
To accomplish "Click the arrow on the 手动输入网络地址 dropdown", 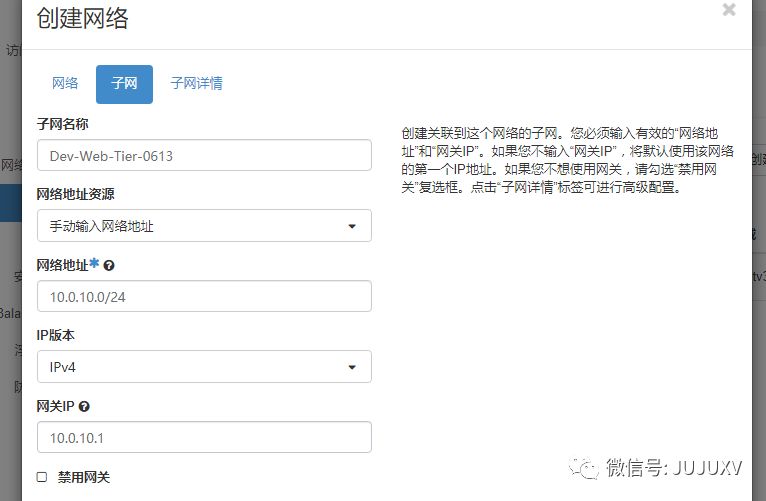I will click(x=352, y=226).
